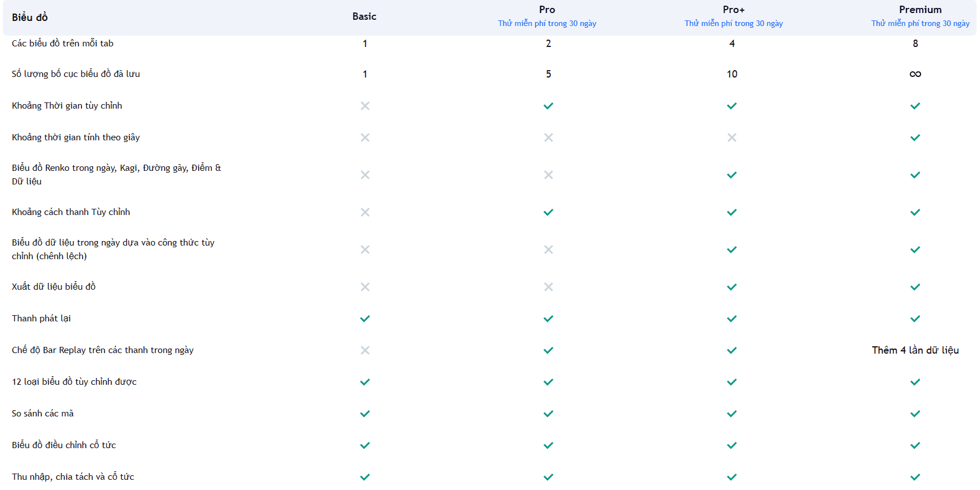Screen dimensions: 980x490
Task: Select 'Chế độ Bar Replay trên các thanh trong ngày'
Action: (102, 350)
